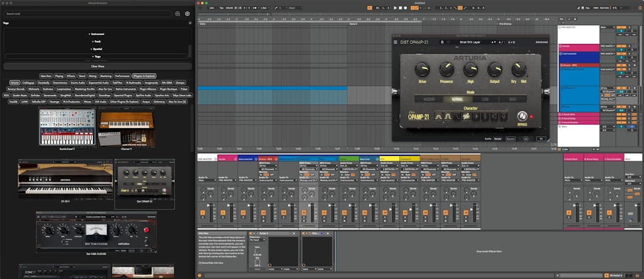The image size is (644, 279).
Task: Open the DIST OPAMP-21 hamburger menu
Action: 397,42
